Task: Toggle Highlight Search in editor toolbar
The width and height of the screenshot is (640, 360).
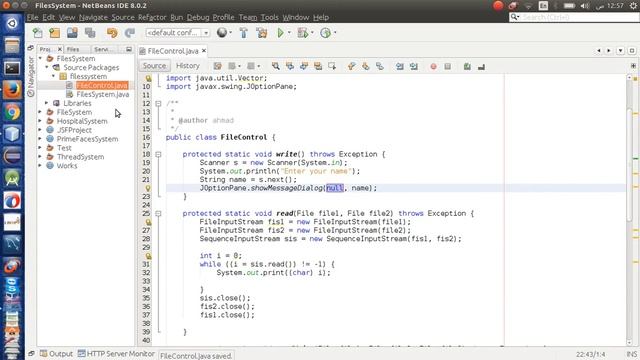Action: 318,66
